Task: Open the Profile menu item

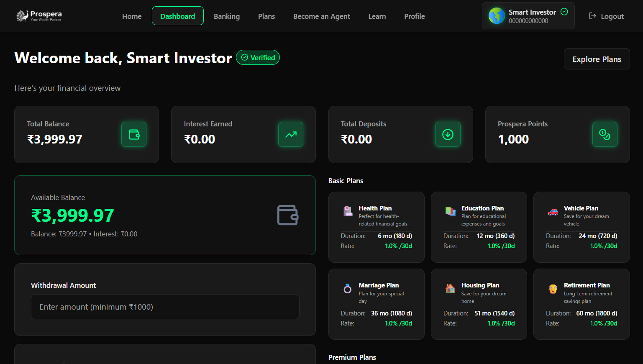Action: click(414, 16)
